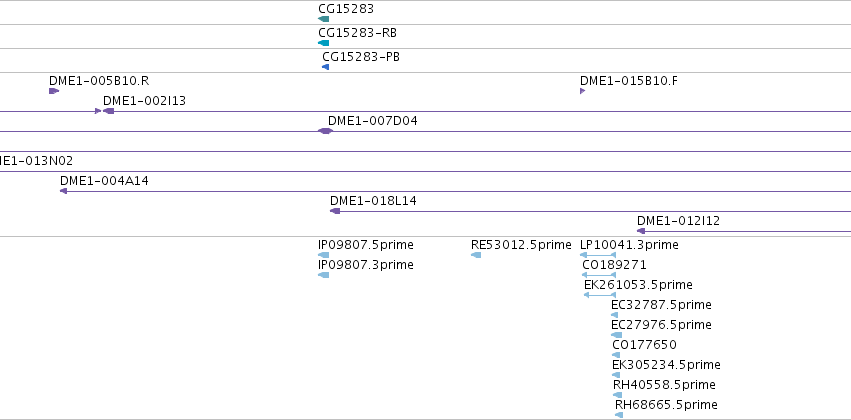Select the LP10041.3prime spliced glyph

tap(598, 255)
